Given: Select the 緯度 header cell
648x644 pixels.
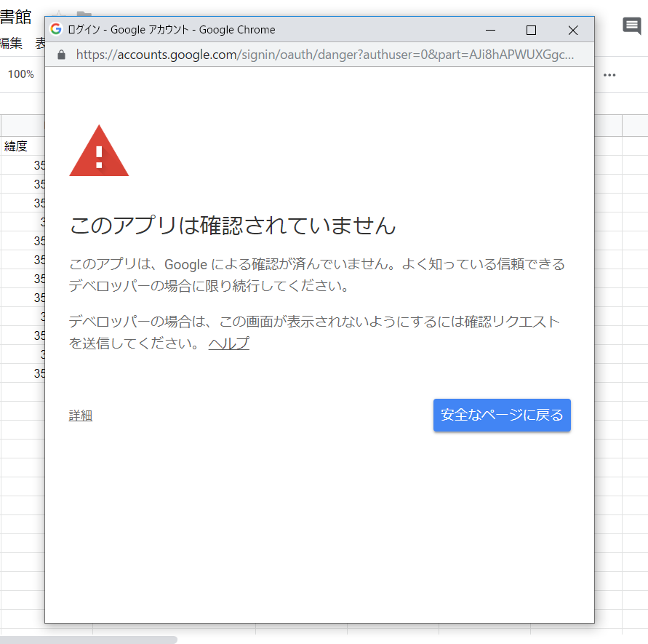Looking at the screenshot, I should (23, 146).
